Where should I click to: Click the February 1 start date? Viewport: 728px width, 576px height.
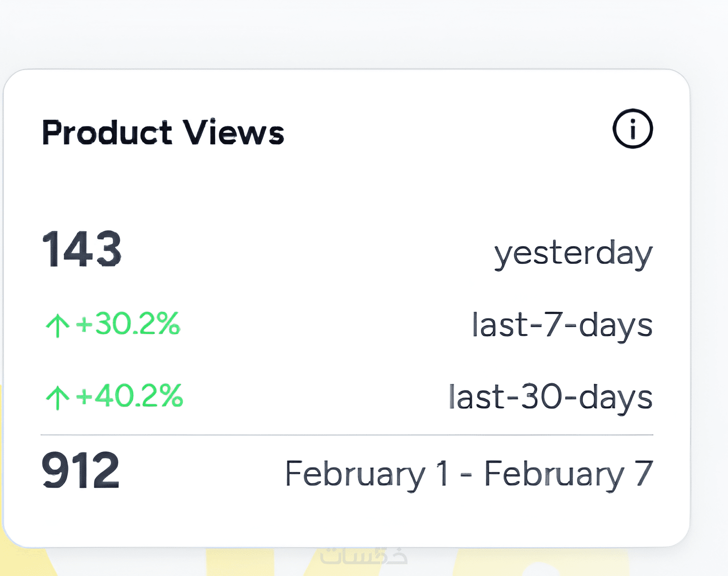367,474
